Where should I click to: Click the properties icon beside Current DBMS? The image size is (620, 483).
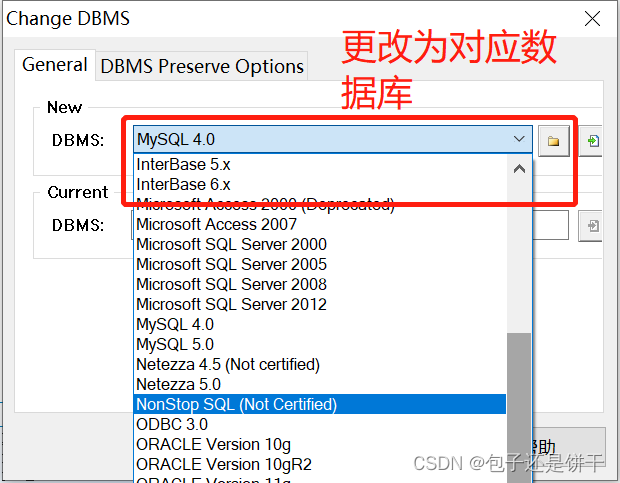point(592,226)
